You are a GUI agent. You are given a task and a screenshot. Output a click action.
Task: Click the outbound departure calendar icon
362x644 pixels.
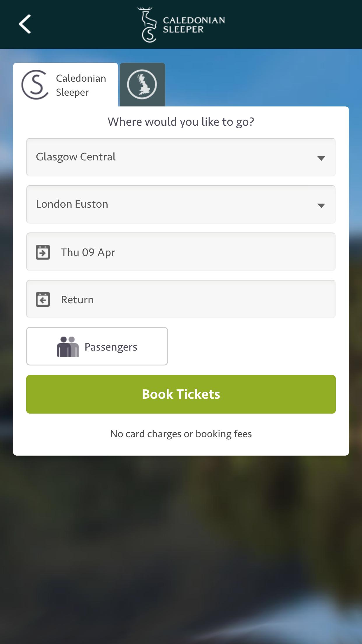point(43,252)
